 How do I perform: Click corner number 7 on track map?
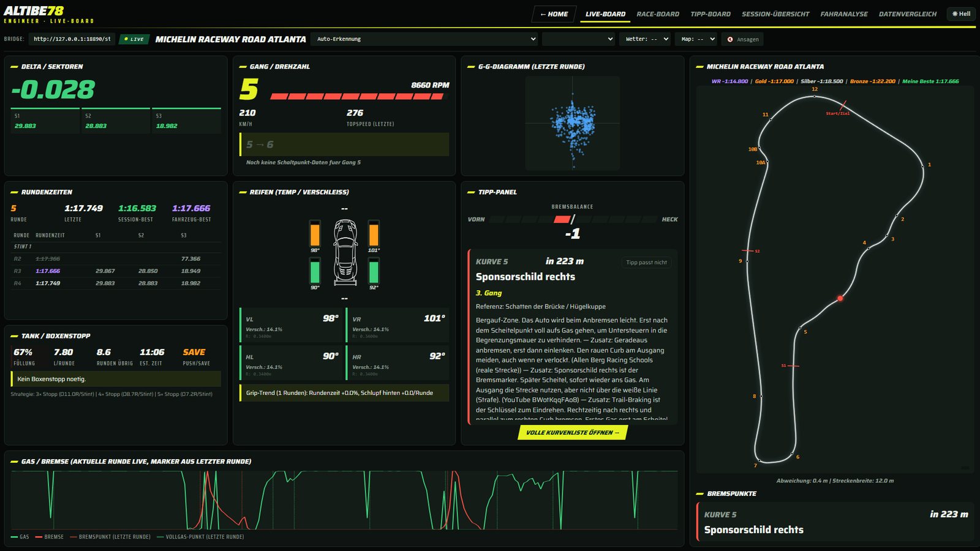click(x=755, y=465)
